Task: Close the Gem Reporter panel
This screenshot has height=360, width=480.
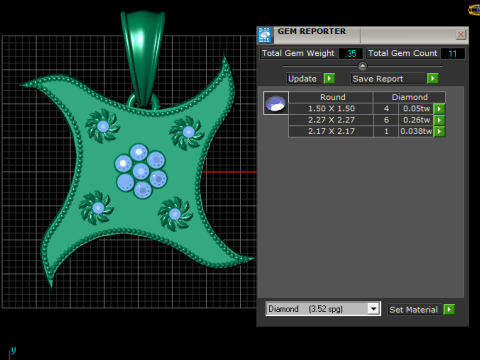Action: 461,34
